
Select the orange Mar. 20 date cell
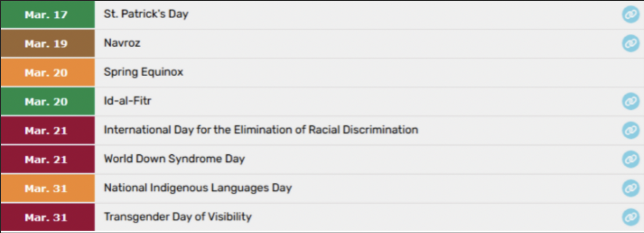click(46, 72)
